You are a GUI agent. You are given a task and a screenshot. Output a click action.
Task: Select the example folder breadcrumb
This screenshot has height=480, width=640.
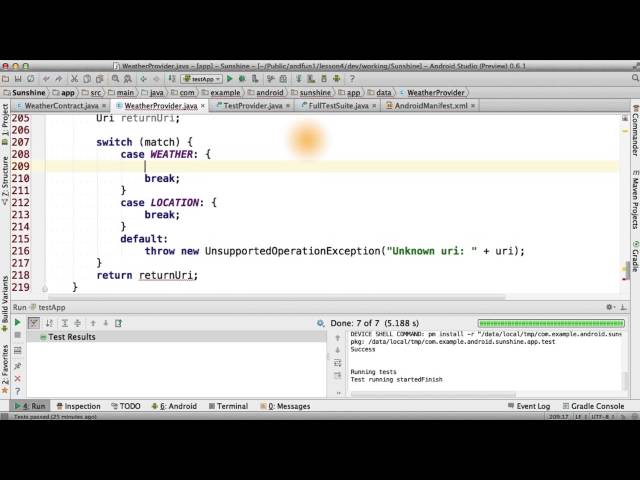coord(221,93)
